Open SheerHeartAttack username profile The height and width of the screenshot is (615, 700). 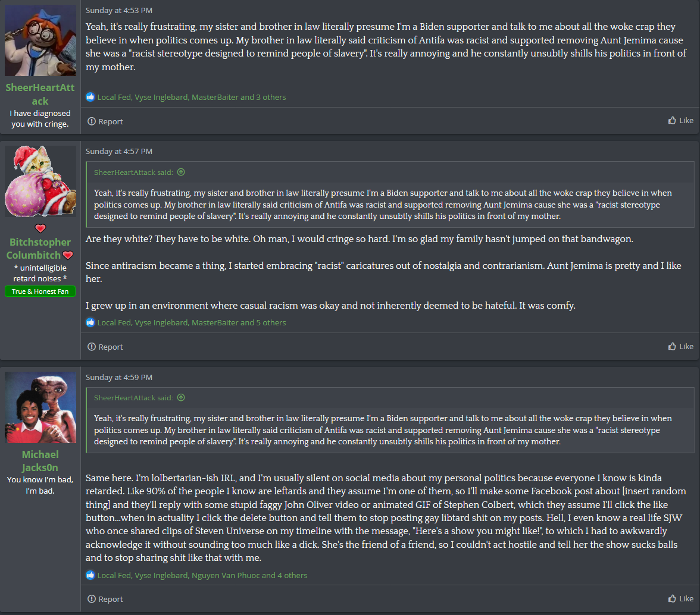click(x=40, y=94)
